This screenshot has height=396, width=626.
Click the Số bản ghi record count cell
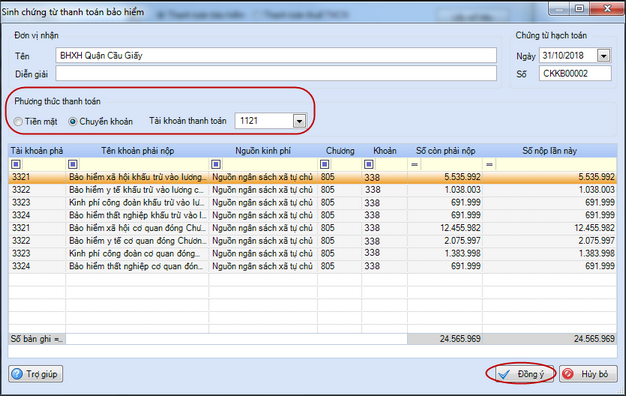click(x=37, y=339)
